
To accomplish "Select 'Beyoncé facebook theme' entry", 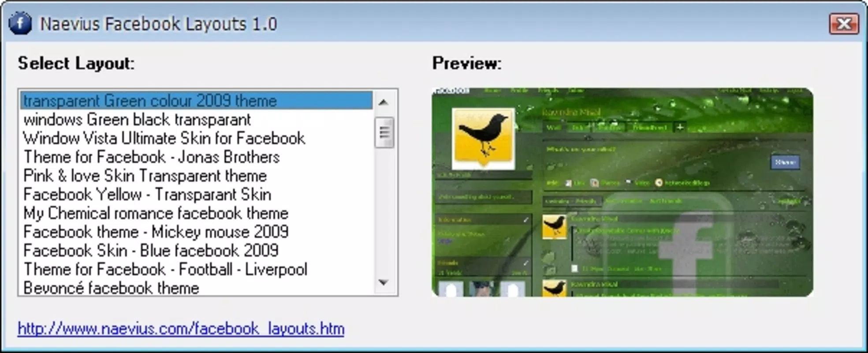I will (x=197, y=288).
